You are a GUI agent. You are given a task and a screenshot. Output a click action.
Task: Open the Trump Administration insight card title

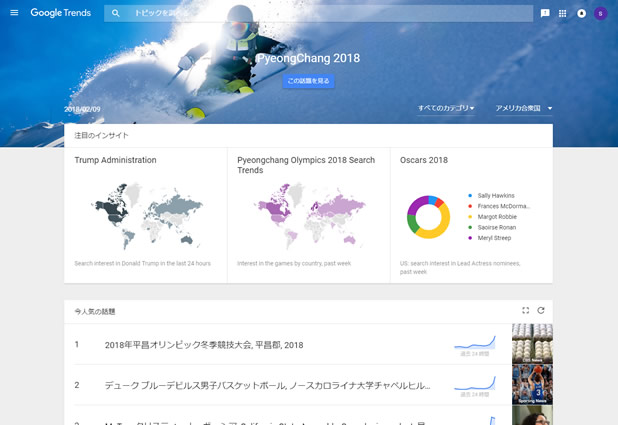(x=115, y=160)
